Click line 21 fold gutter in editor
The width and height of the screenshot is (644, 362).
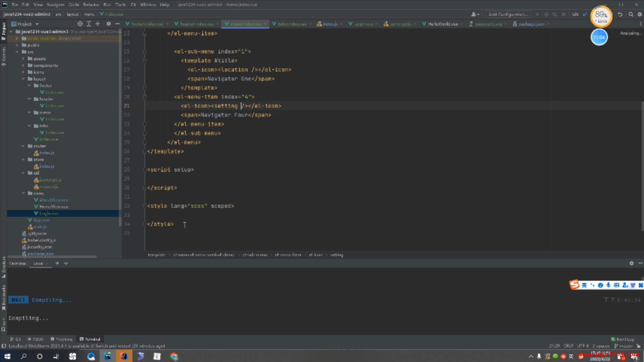pos(145,106)
